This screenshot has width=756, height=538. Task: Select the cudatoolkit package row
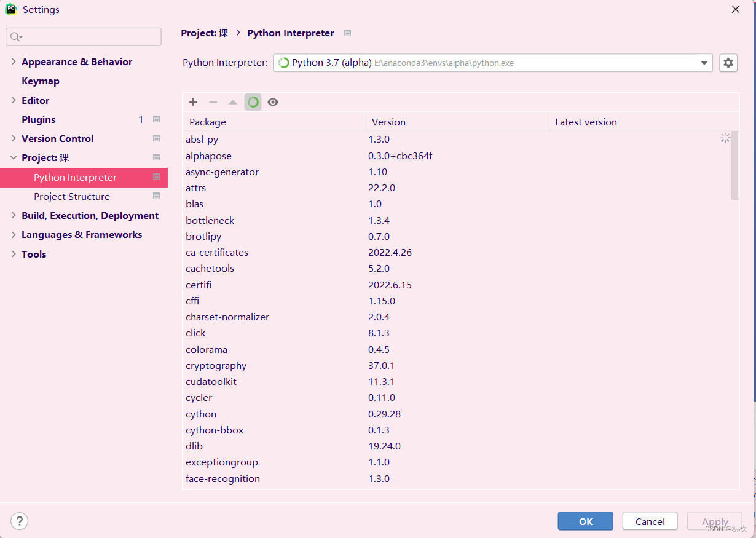[x=457, y=381]
